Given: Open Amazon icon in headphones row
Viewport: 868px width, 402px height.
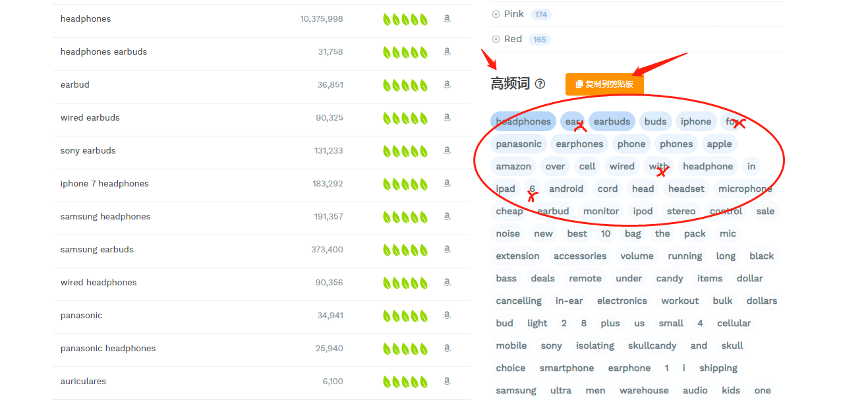Looking at the screenshot, I should pos(447,19).
